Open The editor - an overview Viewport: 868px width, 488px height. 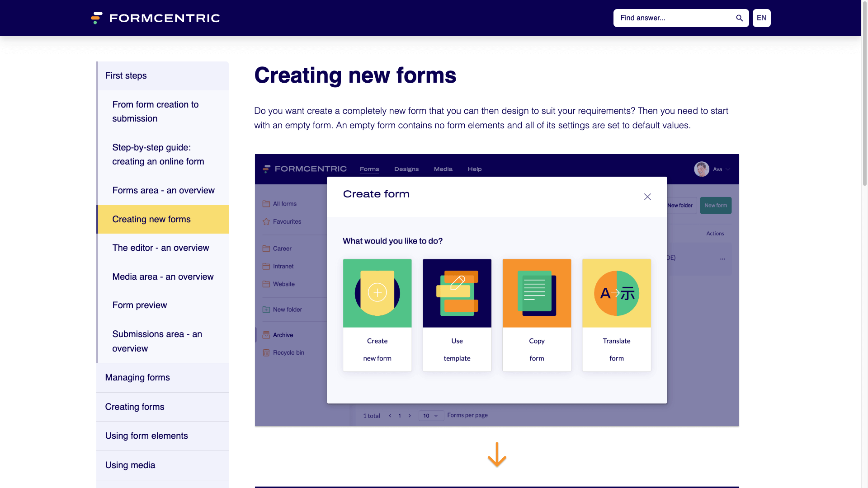pos(160,248)
